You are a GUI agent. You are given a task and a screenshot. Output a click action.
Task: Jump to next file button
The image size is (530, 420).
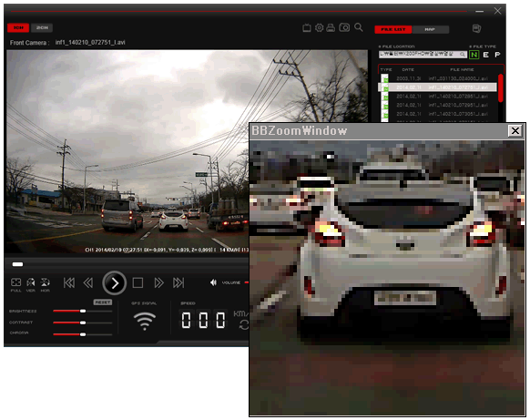pyautogui.click(x=178, y=282)
